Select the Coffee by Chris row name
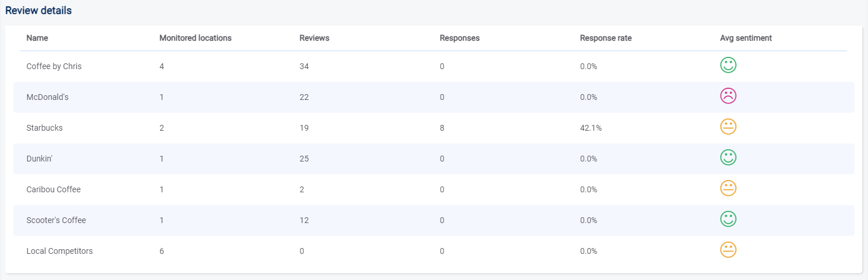This screenshot has height=280, width=868. tap(54, 66)
